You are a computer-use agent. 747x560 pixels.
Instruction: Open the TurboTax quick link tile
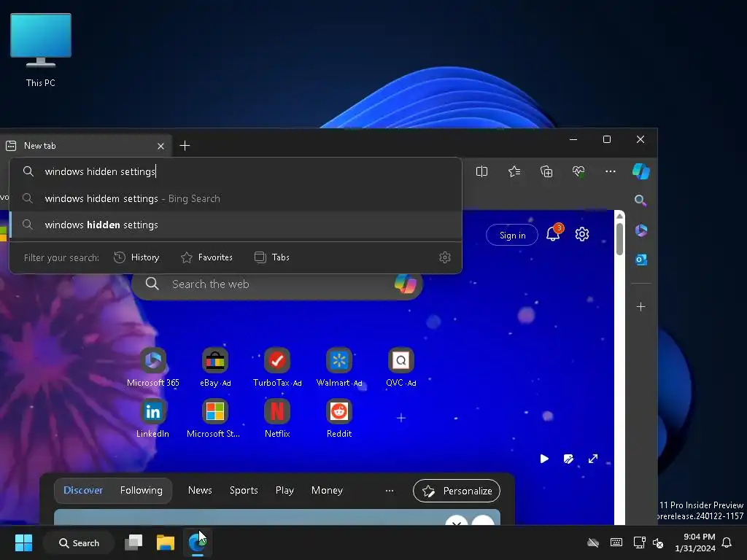[277, 367]
